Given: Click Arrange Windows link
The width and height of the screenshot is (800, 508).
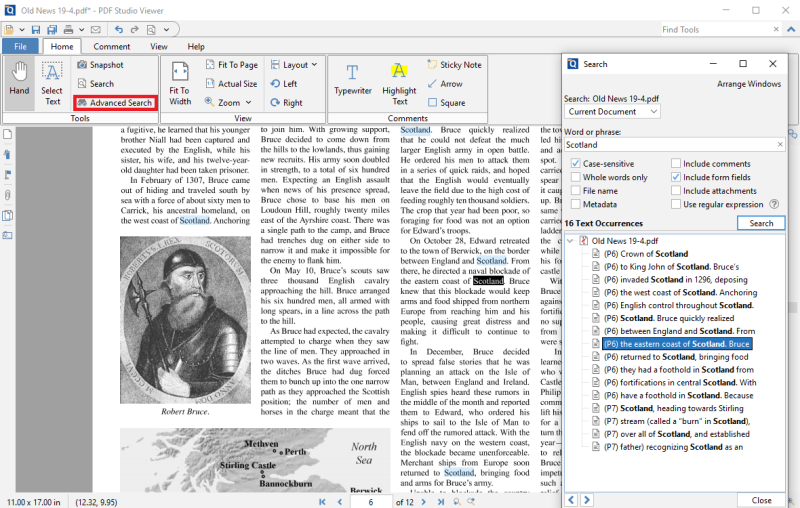Looking at the screenshot, I should tap(748, 84).
